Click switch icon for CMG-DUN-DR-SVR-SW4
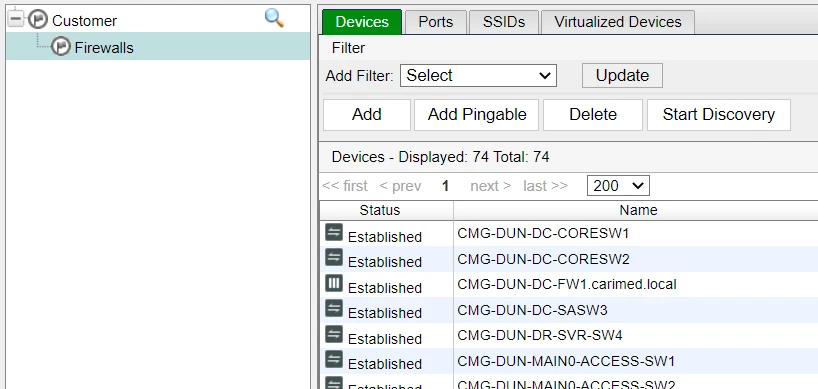 click(334, 334)
